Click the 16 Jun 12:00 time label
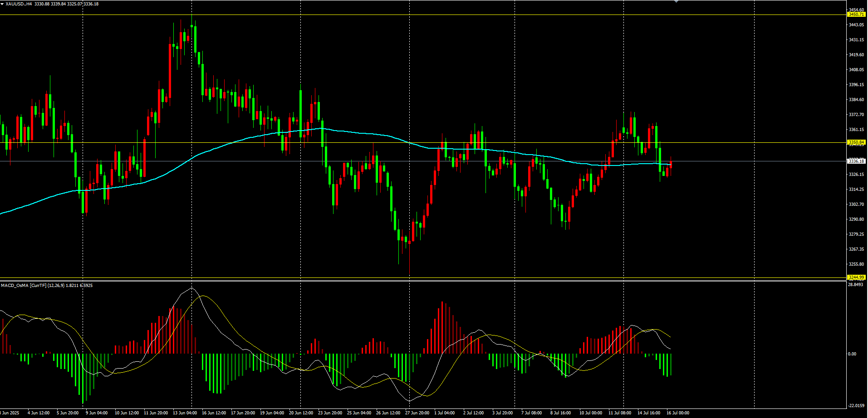Screen dimensions: 868x418 214,413
